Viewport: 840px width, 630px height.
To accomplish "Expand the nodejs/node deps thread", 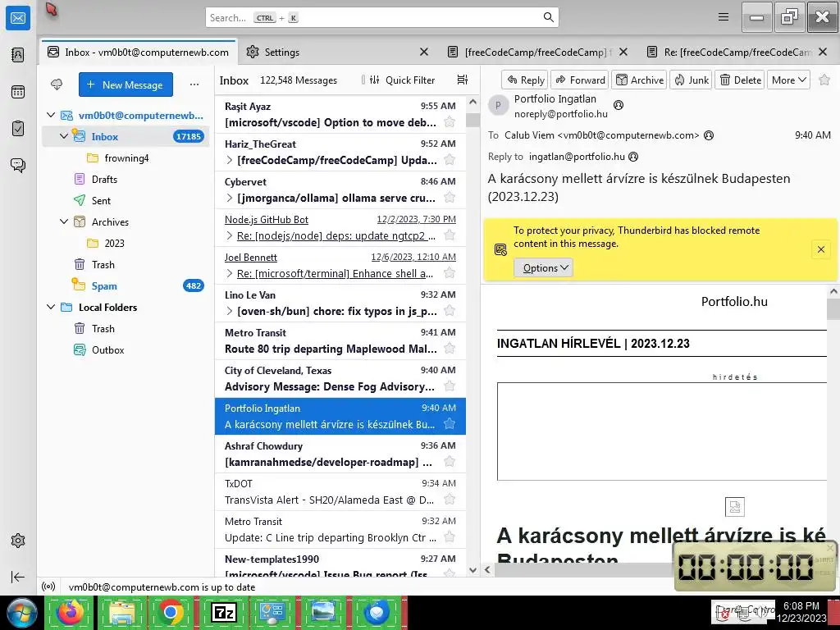I will tap(230, 235).
